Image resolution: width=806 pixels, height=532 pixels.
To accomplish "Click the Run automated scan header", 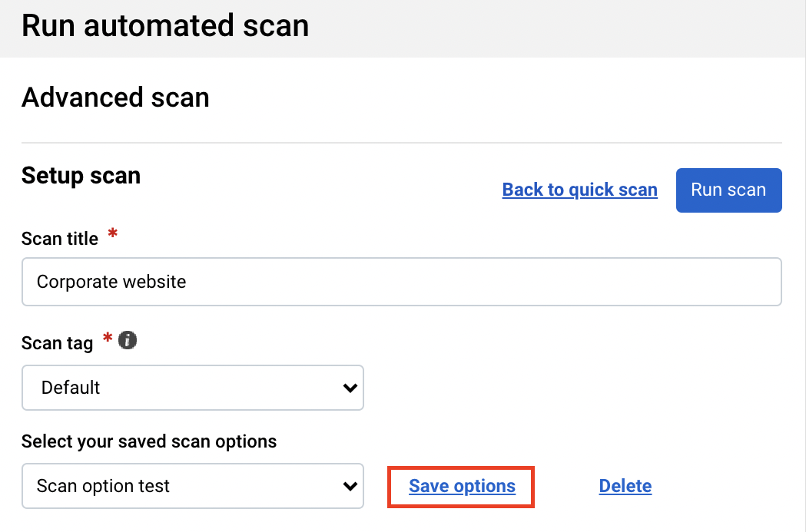I will (x=164, y=25).
